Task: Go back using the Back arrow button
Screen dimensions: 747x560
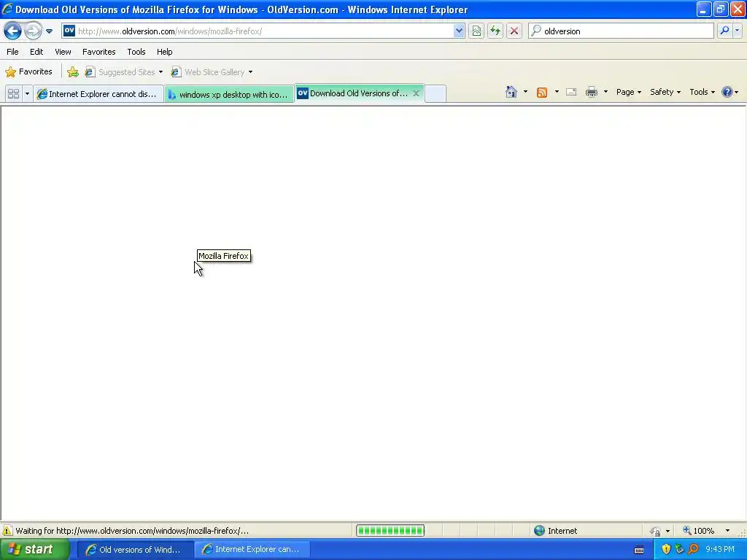Action: (x=13, y=31)
